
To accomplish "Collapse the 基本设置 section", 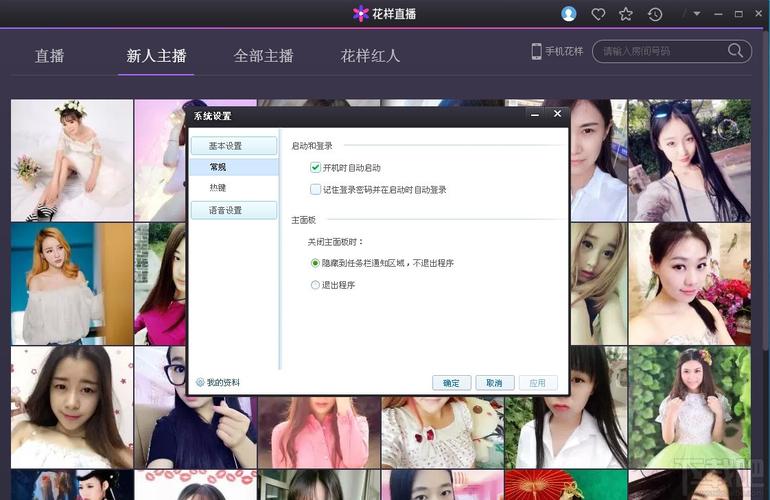I will pyautogui.click(x=234, y=146).
